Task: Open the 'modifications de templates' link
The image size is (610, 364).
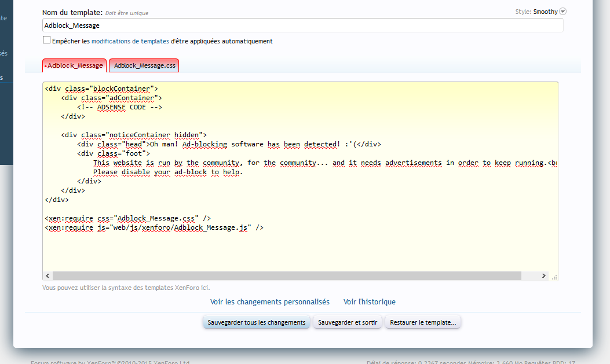Action: pos(130,41)
